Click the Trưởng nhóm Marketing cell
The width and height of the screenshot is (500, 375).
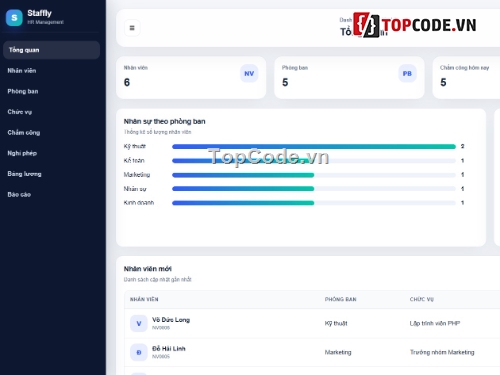coord(442,352)
